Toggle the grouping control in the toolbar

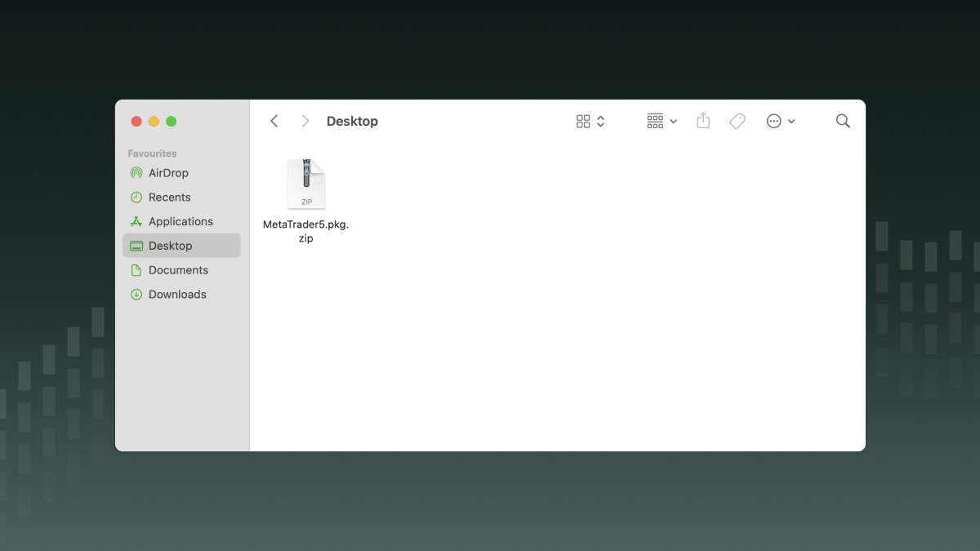click(x=654, y=120)
